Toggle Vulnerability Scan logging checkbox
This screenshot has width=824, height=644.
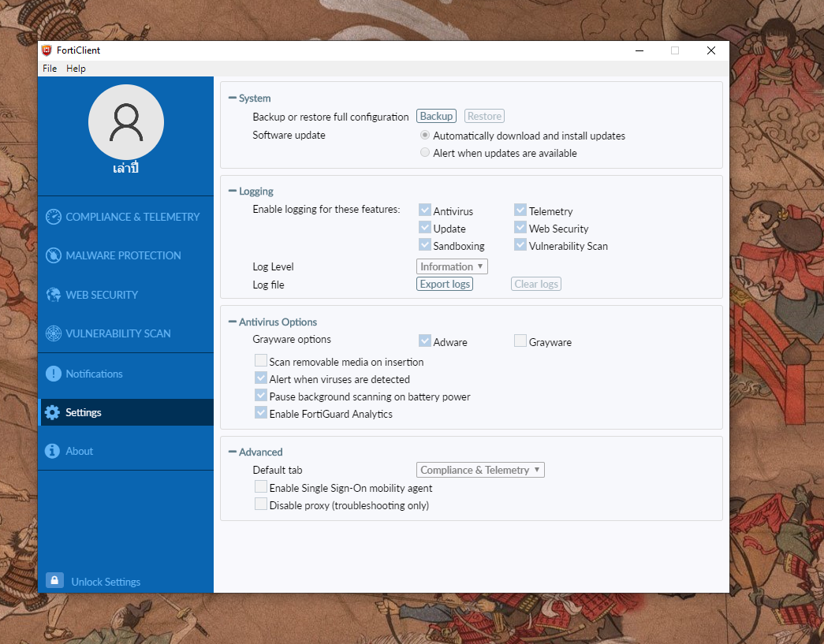(520, 245)
